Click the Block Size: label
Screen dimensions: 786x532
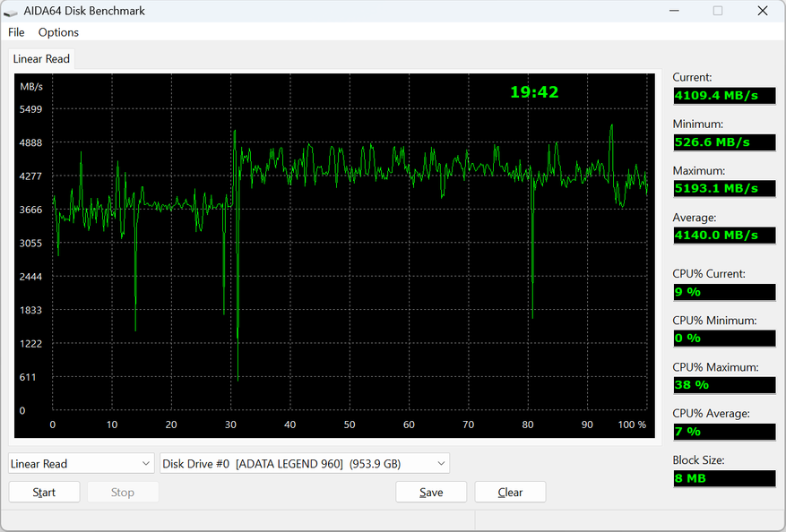(x=698, y=459)
